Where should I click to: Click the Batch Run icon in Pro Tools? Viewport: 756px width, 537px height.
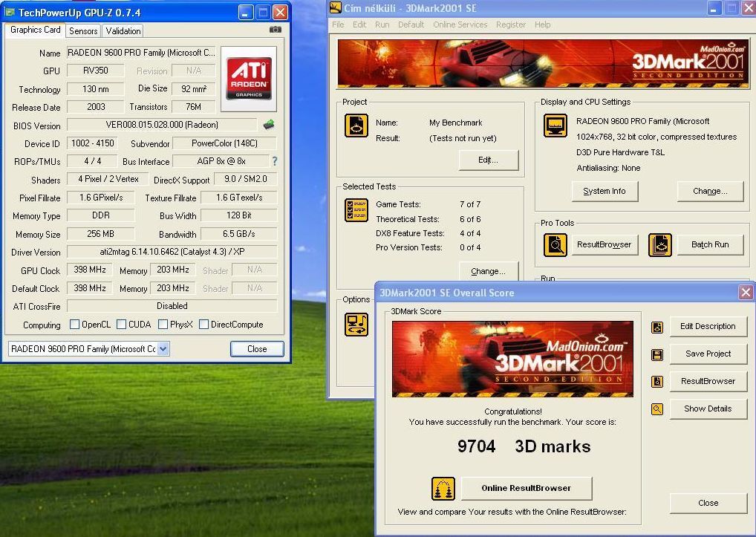coord(660,245)
